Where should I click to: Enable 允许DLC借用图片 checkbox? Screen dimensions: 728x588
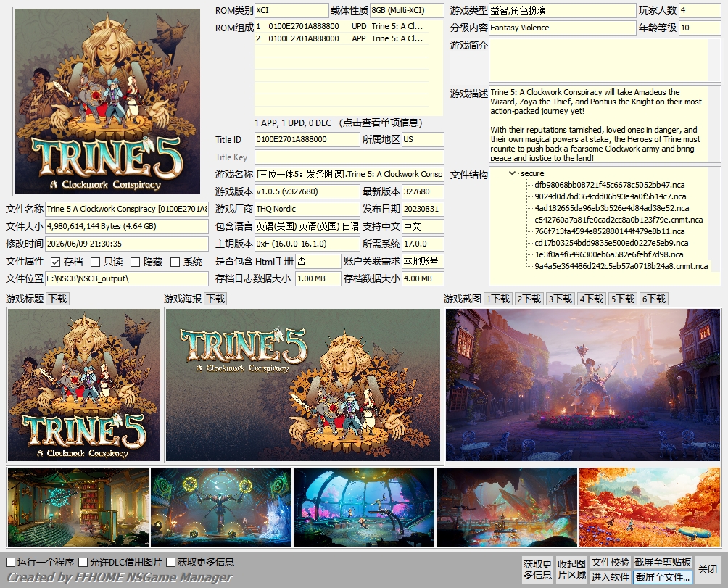83,562
